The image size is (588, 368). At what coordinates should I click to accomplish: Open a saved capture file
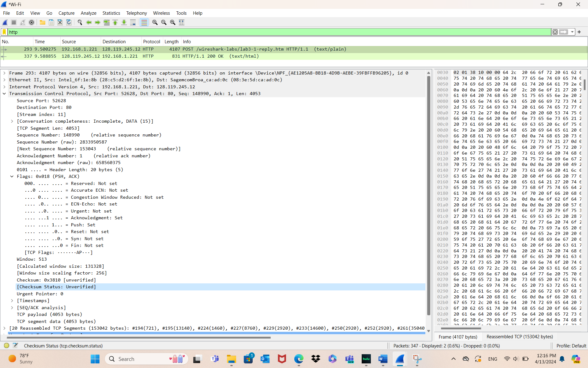[x=42, y=22]
